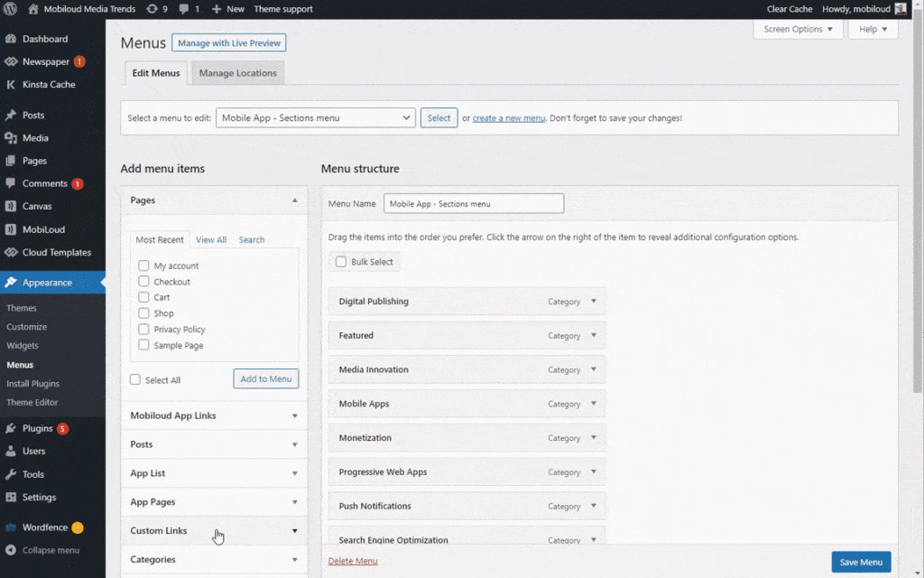
Task: Open the updates icon showing 9
Action: click(x=152, y=9)
